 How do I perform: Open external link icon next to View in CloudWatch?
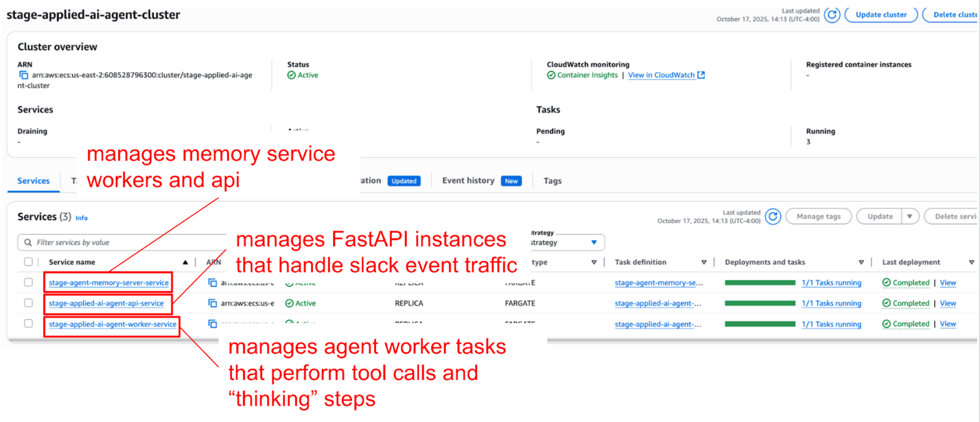click(x=701, y=75)
